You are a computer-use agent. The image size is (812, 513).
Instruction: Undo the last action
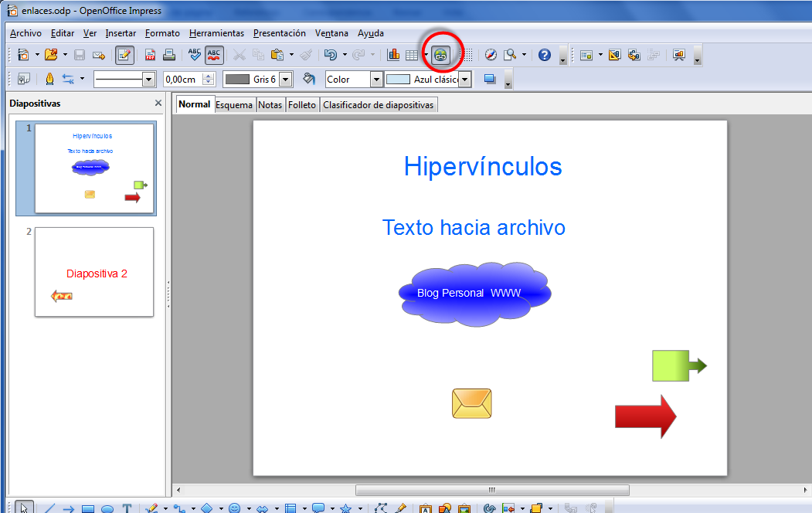click(331, 55)
